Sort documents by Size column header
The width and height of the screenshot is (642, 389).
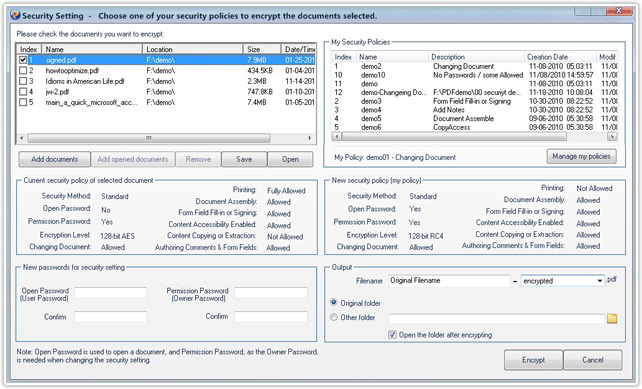[x=262, y=49]
